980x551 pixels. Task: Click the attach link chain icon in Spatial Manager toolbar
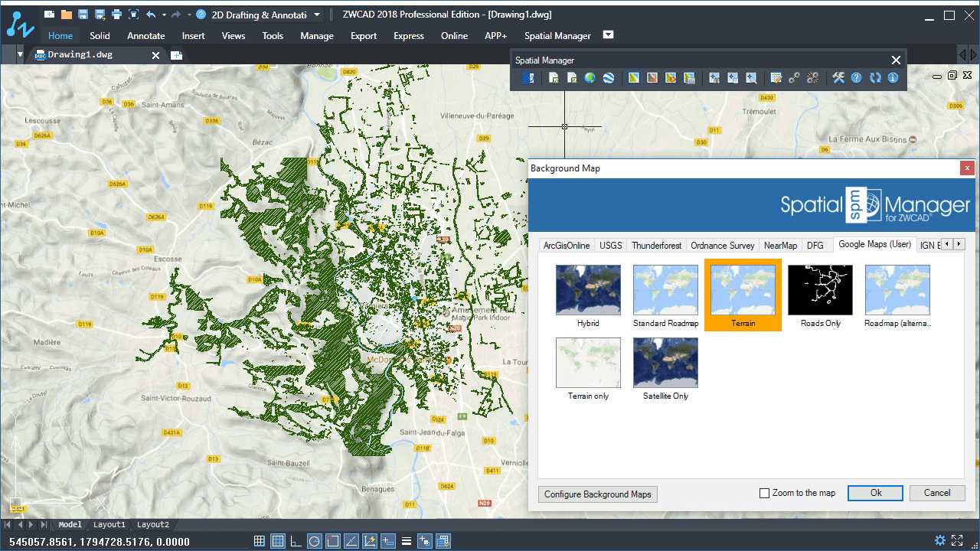point(794,78)
